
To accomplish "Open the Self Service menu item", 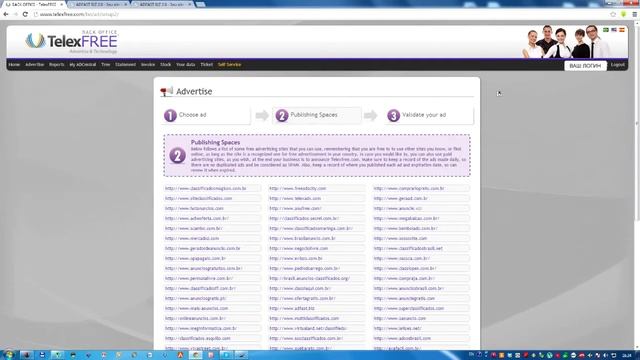I will [x=229, y=64].
